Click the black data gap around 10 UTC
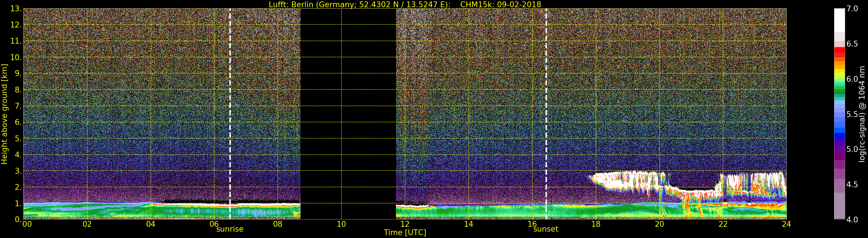The image size is (868, 238). pos(348,114)
